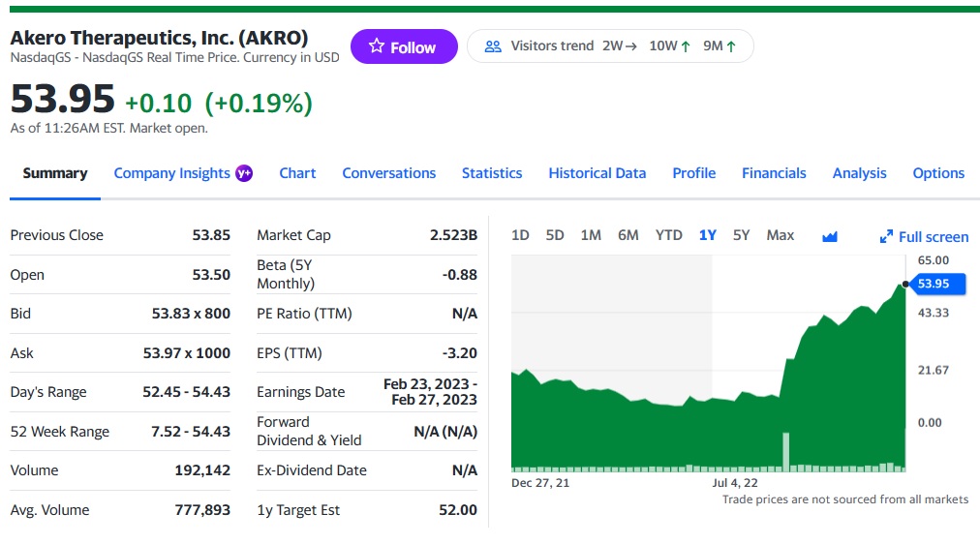Viewport: 980px width, 544px height.
Task: Click the tall volume bar in chart
Action: [785, 451]
